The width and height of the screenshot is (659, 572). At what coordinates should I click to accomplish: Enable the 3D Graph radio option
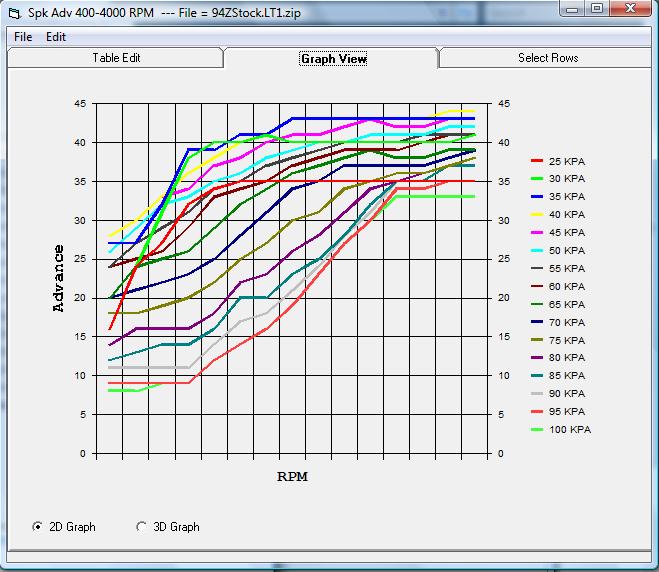[141, 527]
